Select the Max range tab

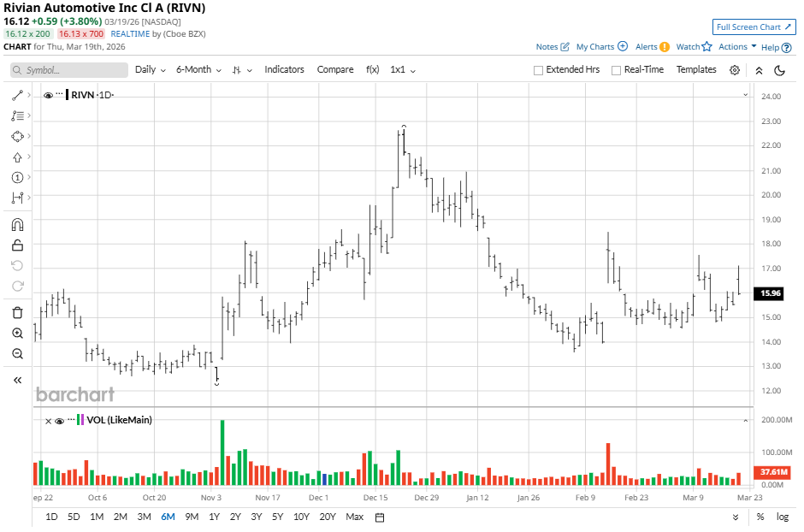(354, 517)
